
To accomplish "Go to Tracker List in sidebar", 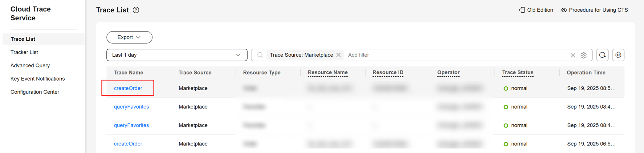I will [24, 52].
